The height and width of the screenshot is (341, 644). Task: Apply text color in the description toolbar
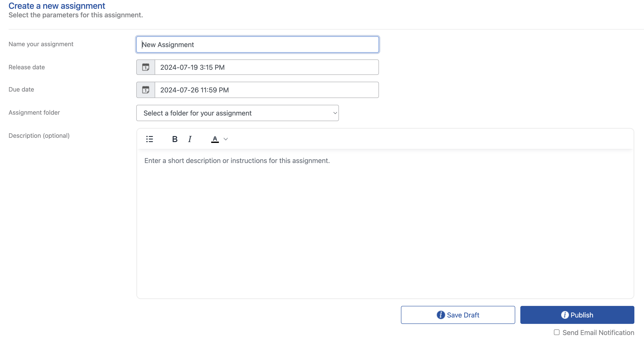[x=215, y=139]
